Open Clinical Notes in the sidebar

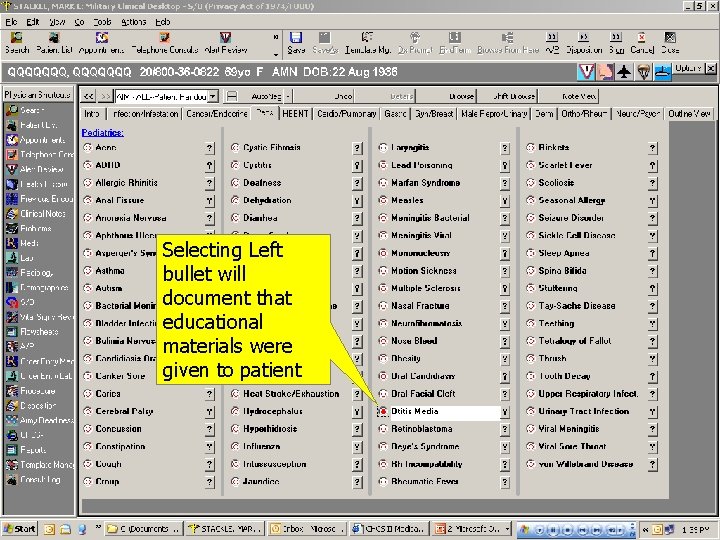pyautogui.click(x=36, y=214)
